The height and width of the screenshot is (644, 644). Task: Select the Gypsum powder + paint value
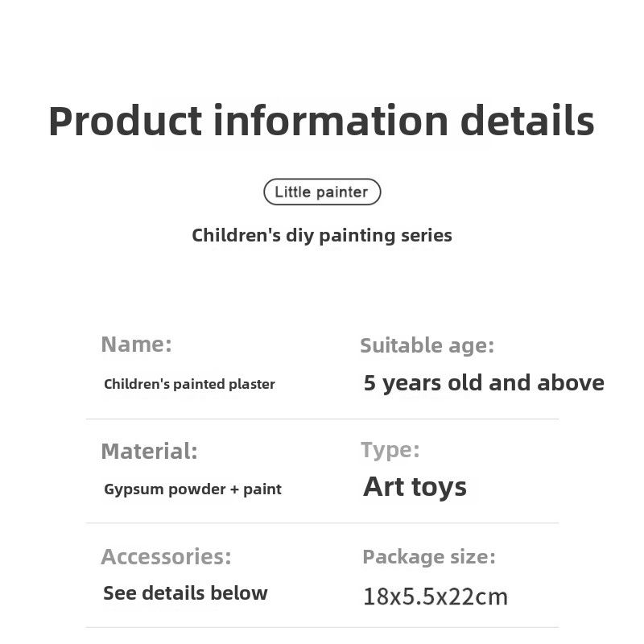(x=192, y=489)
